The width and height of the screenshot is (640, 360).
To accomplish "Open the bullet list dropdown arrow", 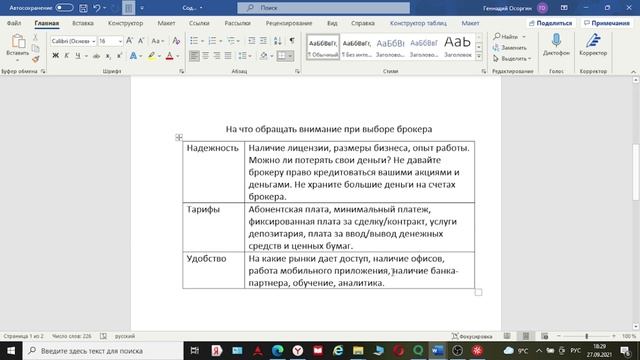I will (202, 41).
